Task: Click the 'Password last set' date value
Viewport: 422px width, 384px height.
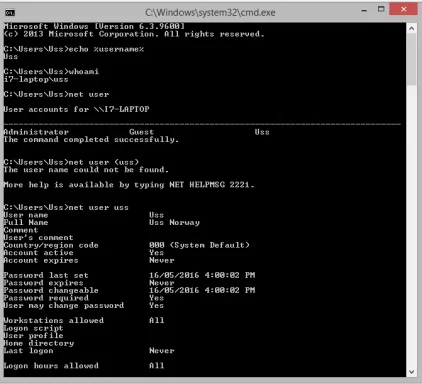Action: click(x=202, y=275)
